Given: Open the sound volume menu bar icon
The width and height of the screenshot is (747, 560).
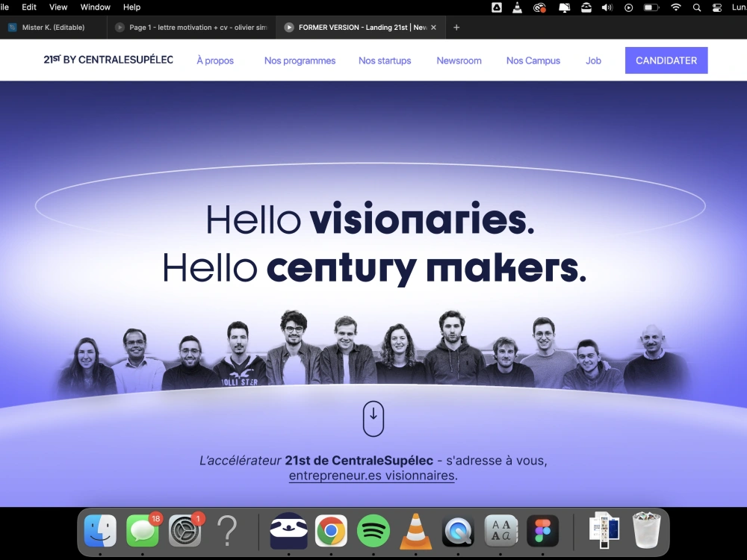Looking at the screenshot, I should 607,7.
